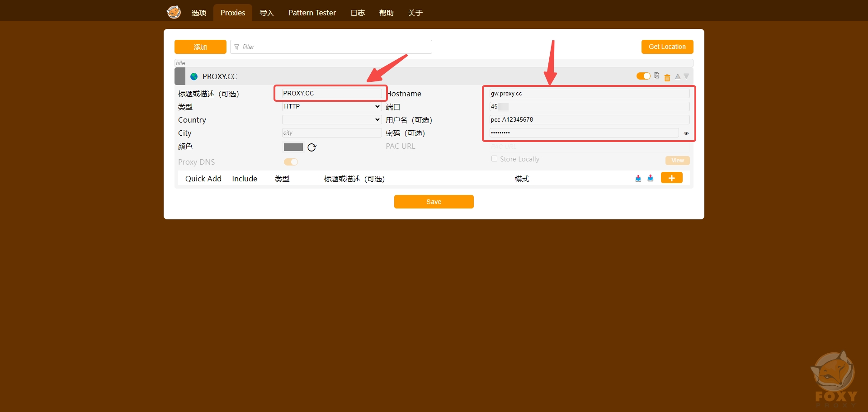Click the city input field
The width and height of the screenshot is (868, 412).
tap(332, 133)
